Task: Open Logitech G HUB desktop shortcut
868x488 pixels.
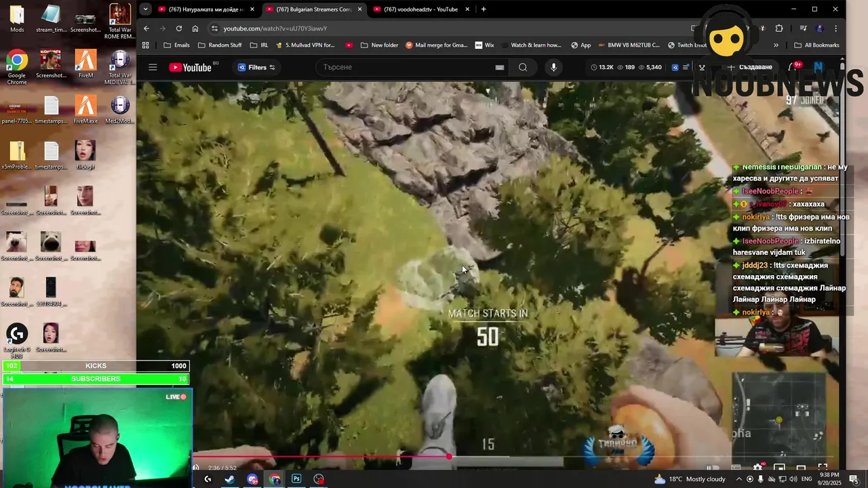Action: coord(17,339)
